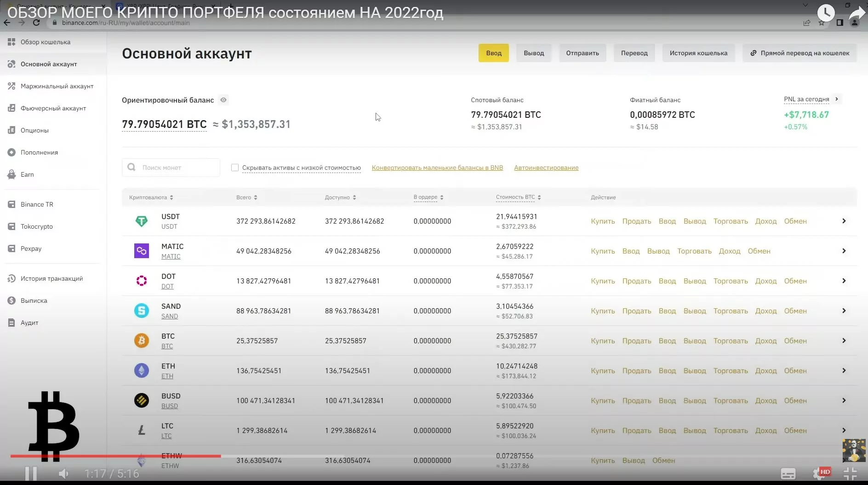Image resolution: width=868 pixels, height=485 pixels.
Task: Click the Отправить button
Action: [x=582, y=53]
